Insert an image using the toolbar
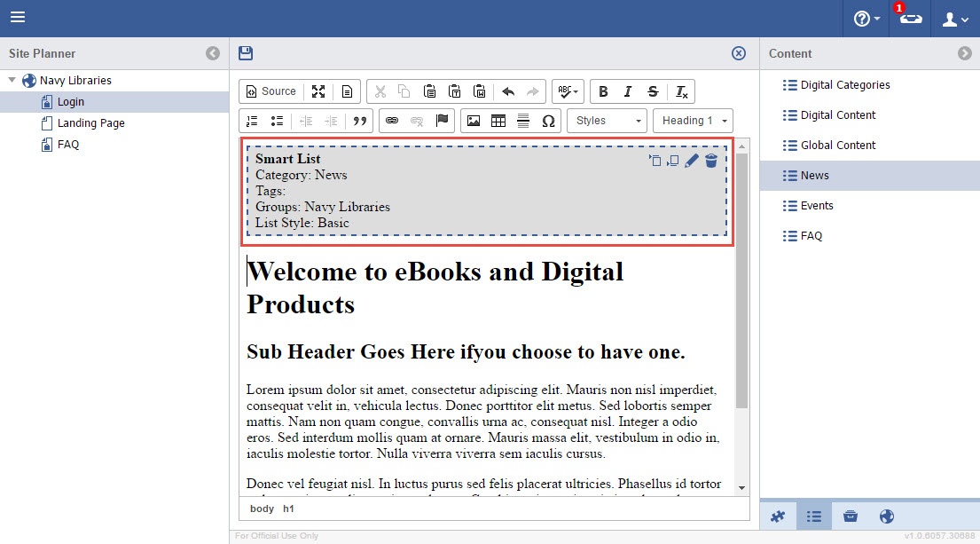Screen dimensions: 980x544 [x=474, y=121]
